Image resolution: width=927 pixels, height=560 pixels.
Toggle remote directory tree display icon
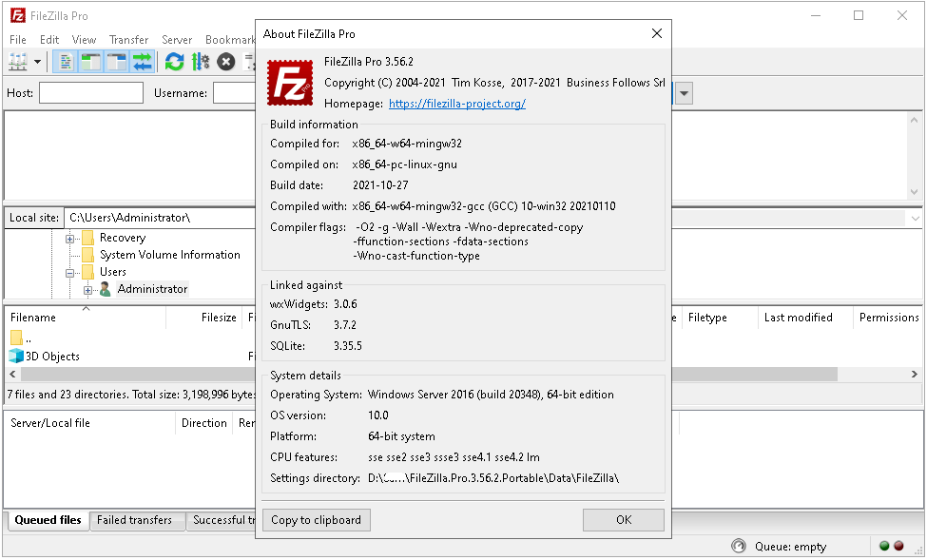pos(117,62)
